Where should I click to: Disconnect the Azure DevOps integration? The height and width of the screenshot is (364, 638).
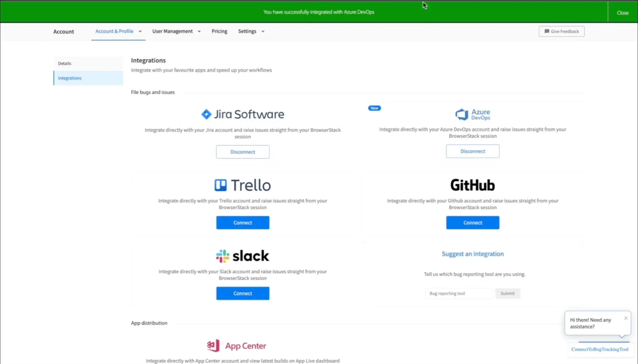pyautogui.click(x=472, y=151)
